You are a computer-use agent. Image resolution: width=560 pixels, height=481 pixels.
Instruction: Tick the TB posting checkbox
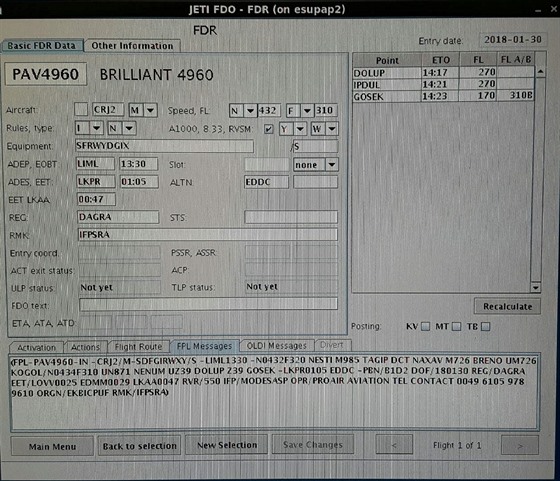pyautogui.click(x=485, y=326)
